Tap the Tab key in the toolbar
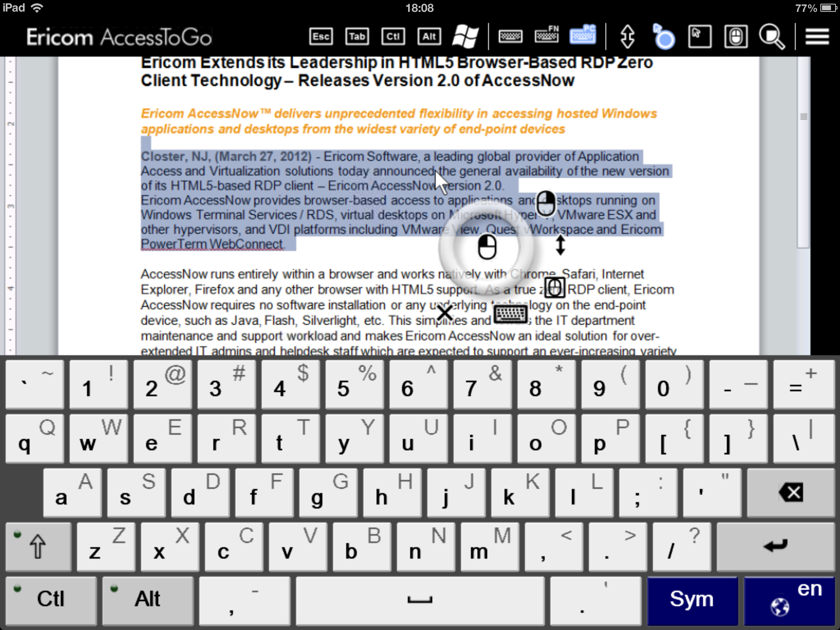This screenshot has width=840, height=630. tap(357, 37)
